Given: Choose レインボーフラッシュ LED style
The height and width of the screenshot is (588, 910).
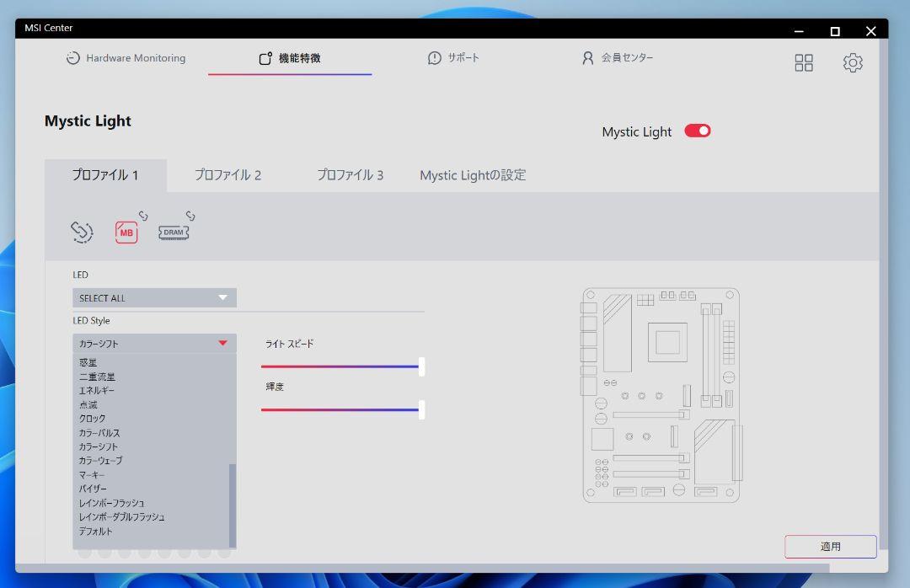Looking at the screenshot, I should click(x=111, y=503).
